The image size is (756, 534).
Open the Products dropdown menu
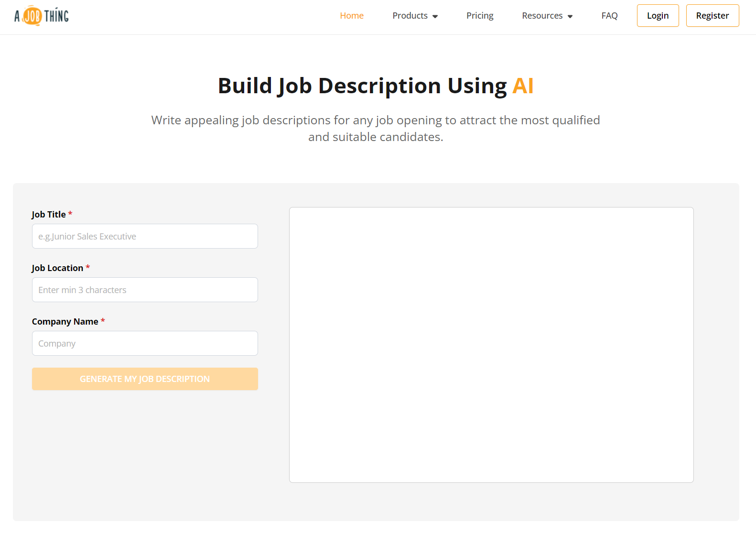[x=415, y=16]
